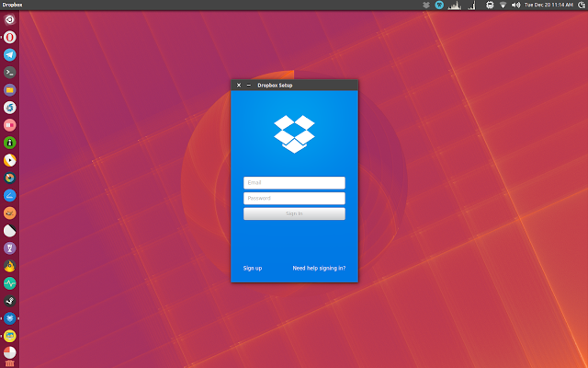Open the sound volume indicator menu
The image size is (588, 368).
(516, 5)
